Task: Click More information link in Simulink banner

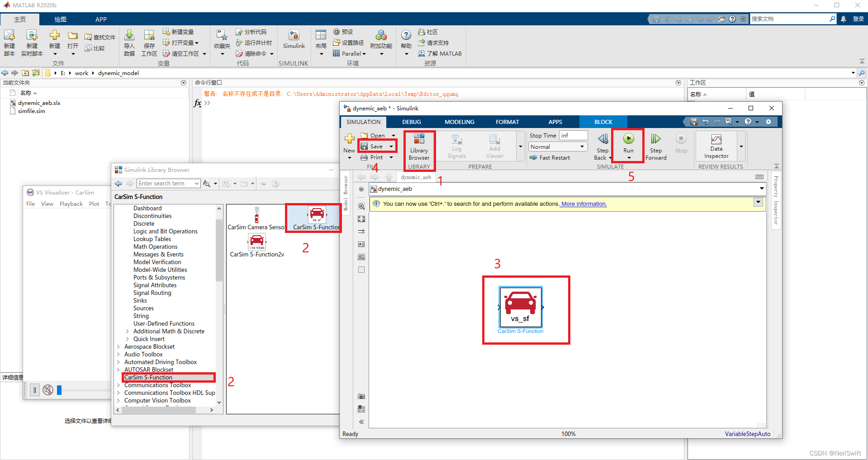Action: (x=584, y=204)
